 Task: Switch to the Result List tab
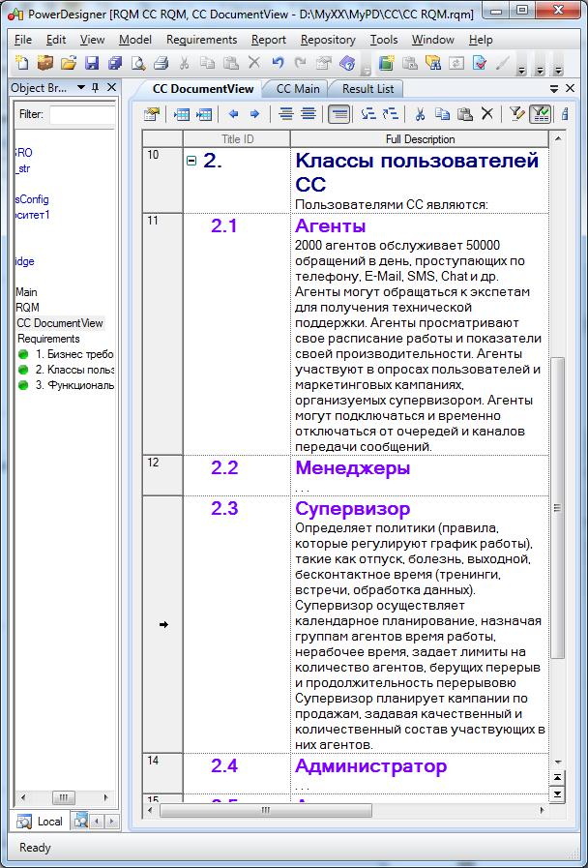pyautogui.click(x=367, y=89)
